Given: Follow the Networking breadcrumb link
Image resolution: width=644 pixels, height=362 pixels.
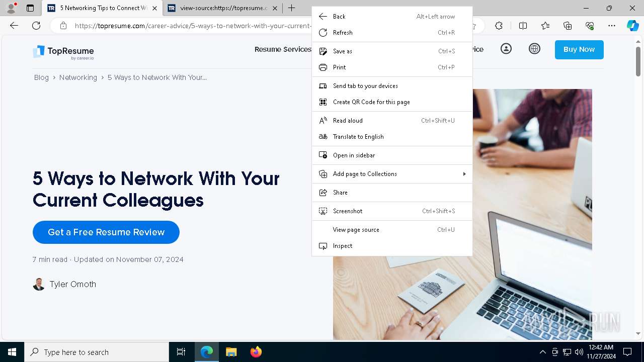Looking at the screenshot, I should click(78, 77).
